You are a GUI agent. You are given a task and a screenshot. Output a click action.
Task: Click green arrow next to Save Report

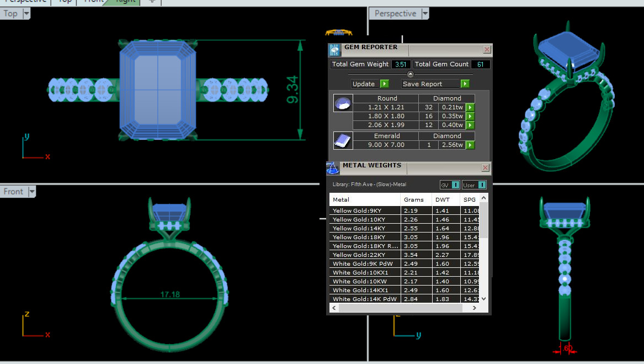pyautogui.click(x=465, y=84)
